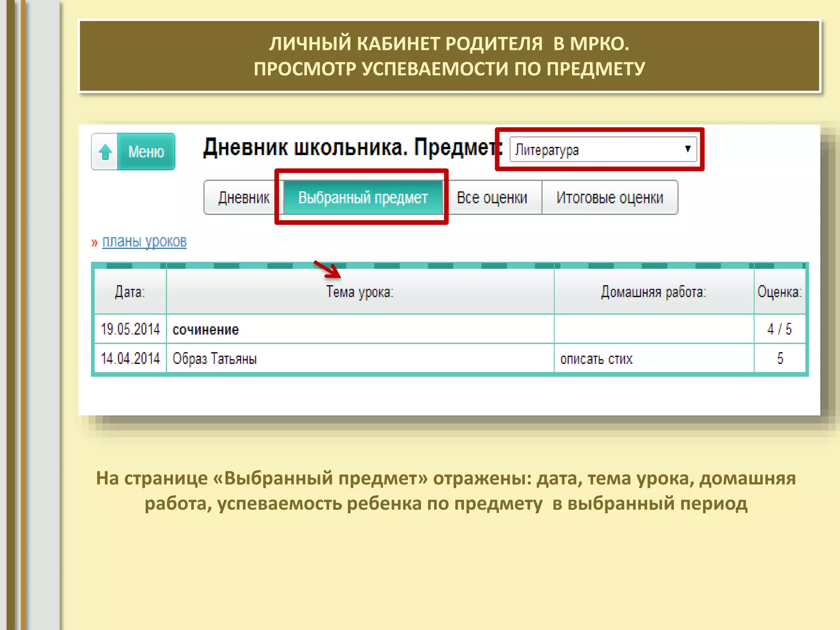
Task: Click the Тема урока: column header
Action: (x=360, y=292)
